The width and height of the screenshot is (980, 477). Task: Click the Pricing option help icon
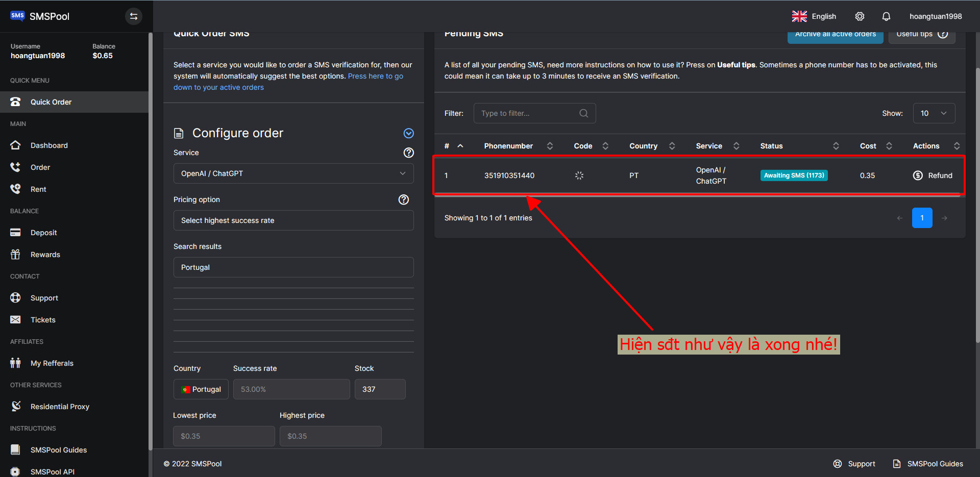click(x=403, y=199)
